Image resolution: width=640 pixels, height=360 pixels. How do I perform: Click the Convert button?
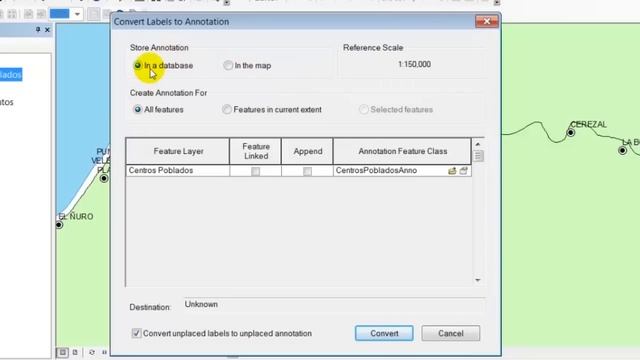tap(384, 333)
